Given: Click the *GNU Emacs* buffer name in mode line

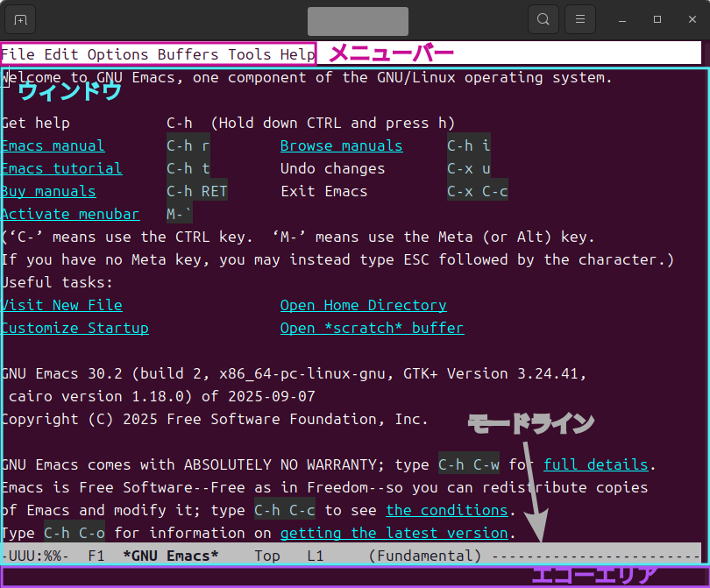Looking at the screenshot, I should coord(171,556).
